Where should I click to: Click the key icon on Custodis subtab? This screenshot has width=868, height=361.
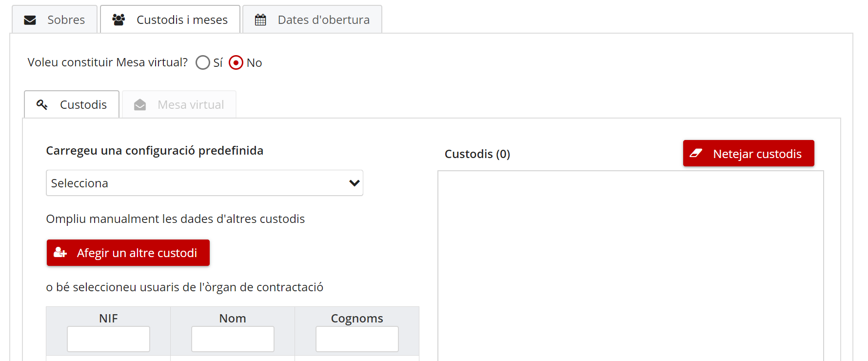[x=42, y=104]
